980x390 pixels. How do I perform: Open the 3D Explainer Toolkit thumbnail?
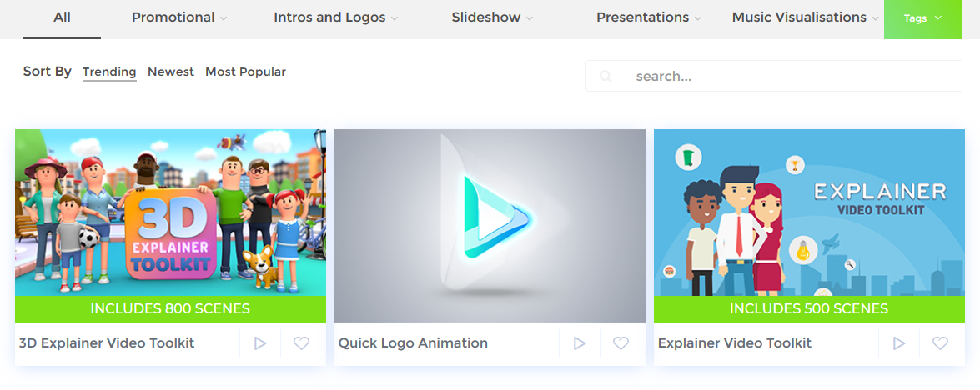click(171, 212)
